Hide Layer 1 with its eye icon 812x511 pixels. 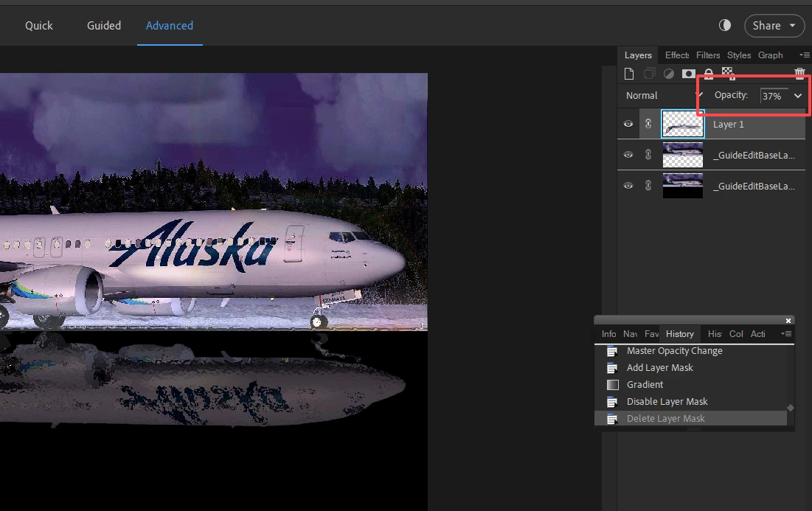(628, 124)
